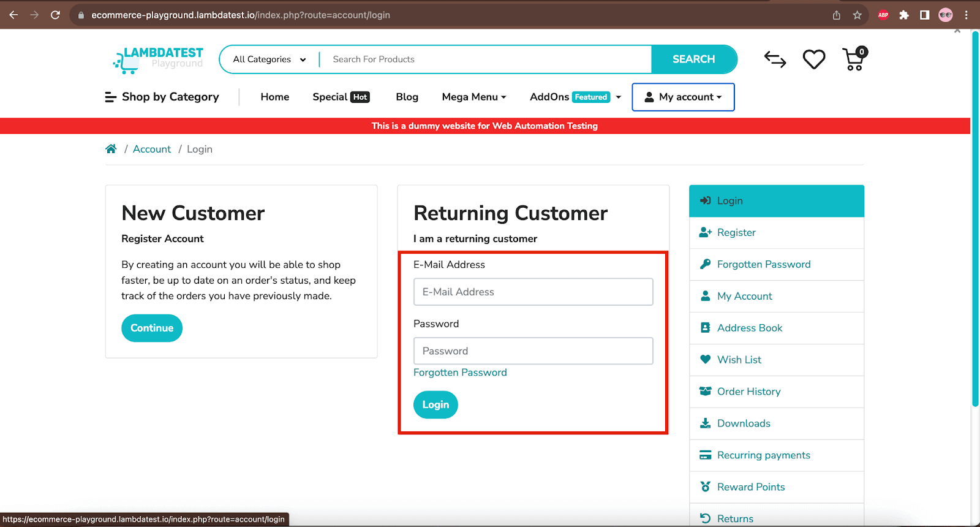Click the SEARCH button

pyautogui.click(x=694, y=59)
